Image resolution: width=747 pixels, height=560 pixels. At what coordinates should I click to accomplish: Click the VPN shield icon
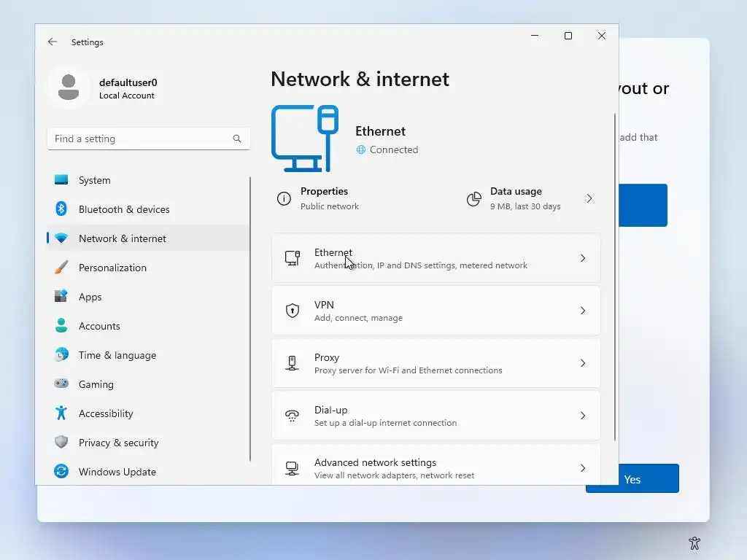point(293,311)
